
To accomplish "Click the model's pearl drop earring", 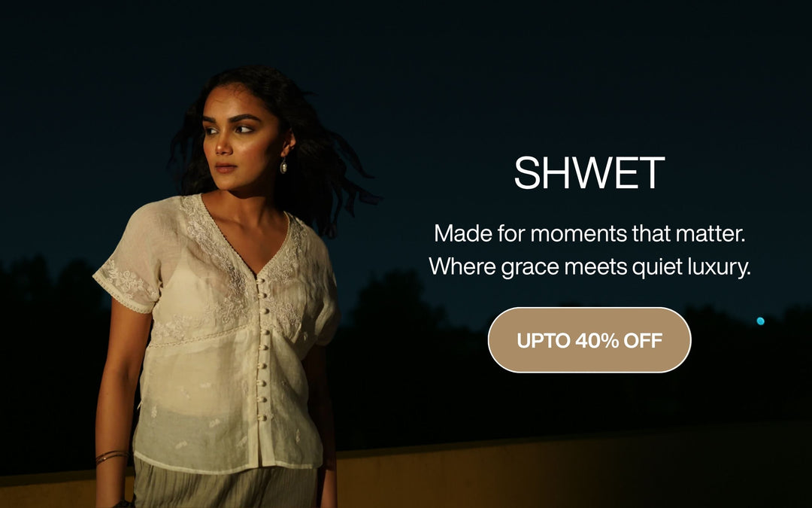I will coord(283,165).
